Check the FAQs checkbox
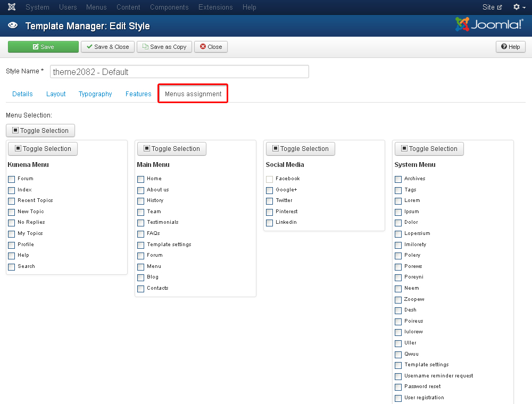The width and height of the screenshot is (532, 404). click(x=141, y=234)
